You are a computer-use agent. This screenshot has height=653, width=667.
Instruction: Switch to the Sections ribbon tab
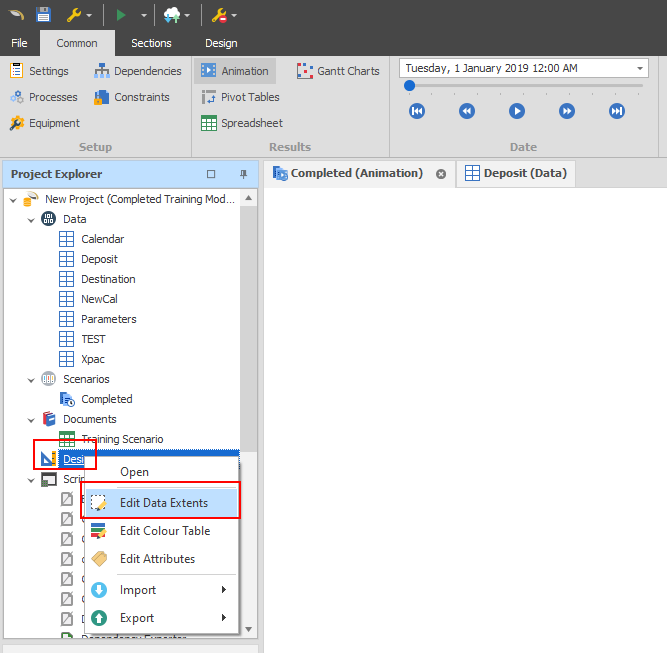click(151, 43)
